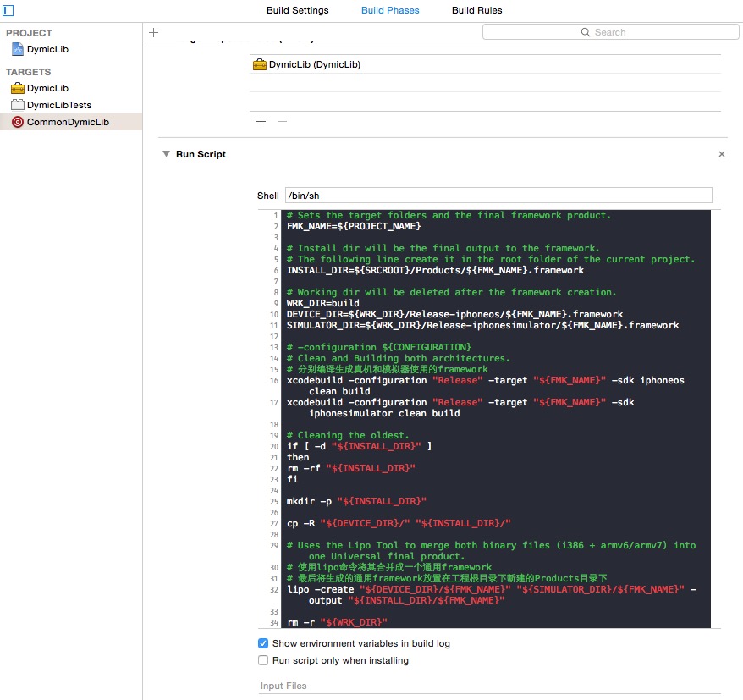Enable Run script only when installing
The width and height of the screenshot is (743, 700).
[x=263, y=661]
